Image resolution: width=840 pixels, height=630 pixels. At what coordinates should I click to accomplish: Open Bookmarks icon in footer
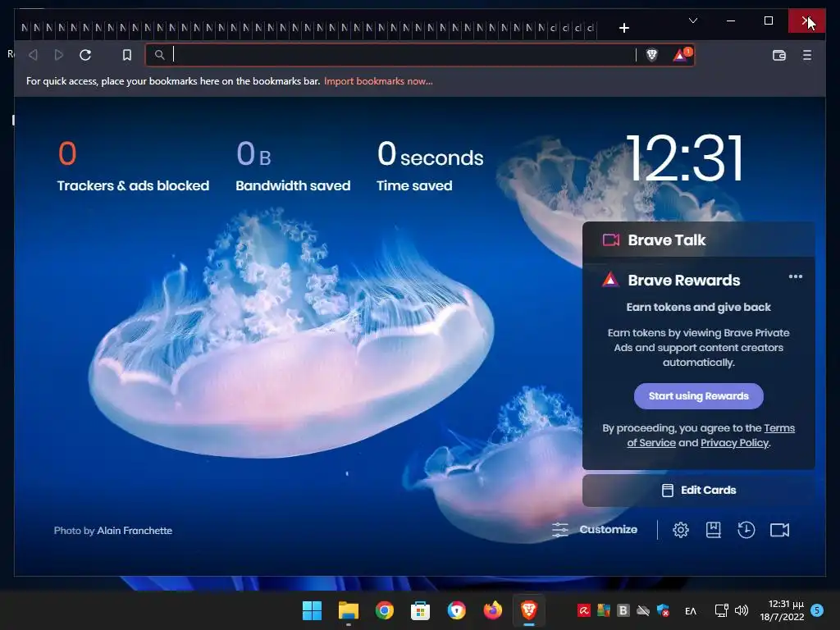[x=713, y=530]
